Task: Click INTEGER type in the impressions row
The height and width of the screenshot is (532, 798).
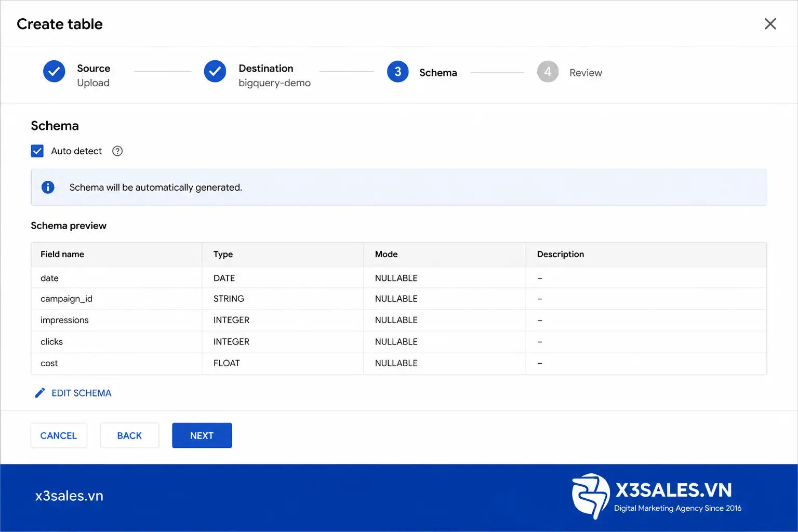Action: pos(283,320)
